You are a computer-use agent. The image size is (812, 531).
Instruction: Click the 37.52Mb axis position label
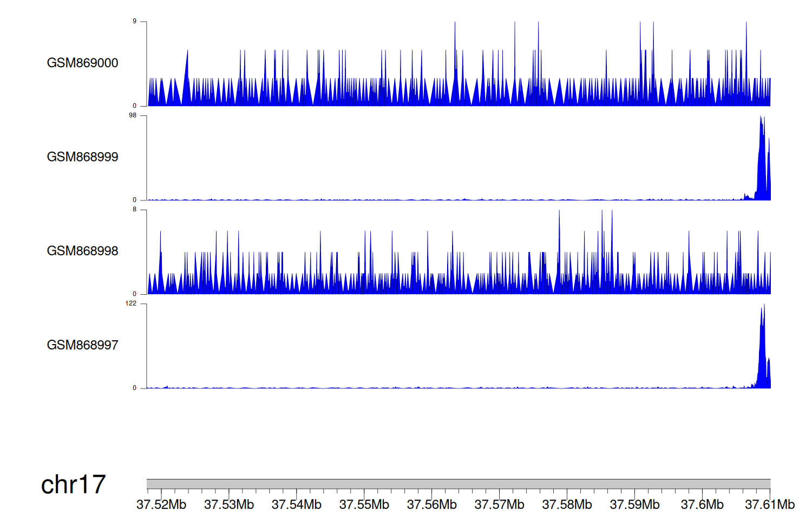[x=161, y=505]
